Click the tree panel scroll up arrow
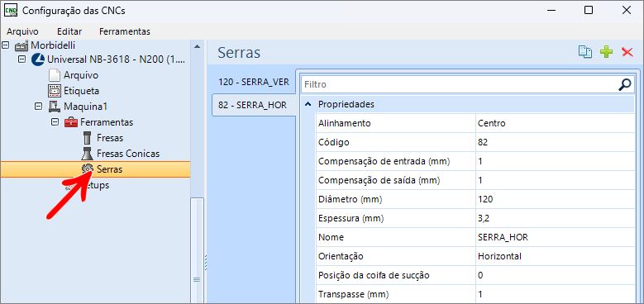 [197, 46]
